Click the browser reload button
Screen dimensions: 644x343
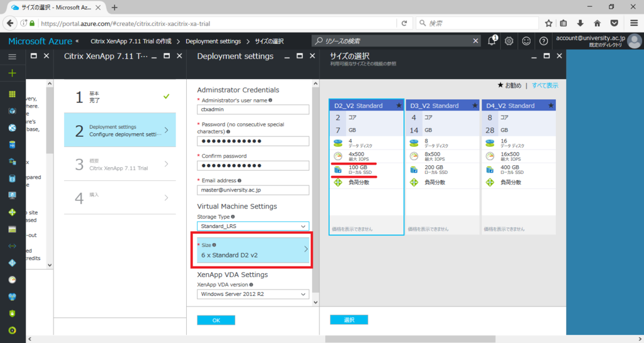[404, 23]
